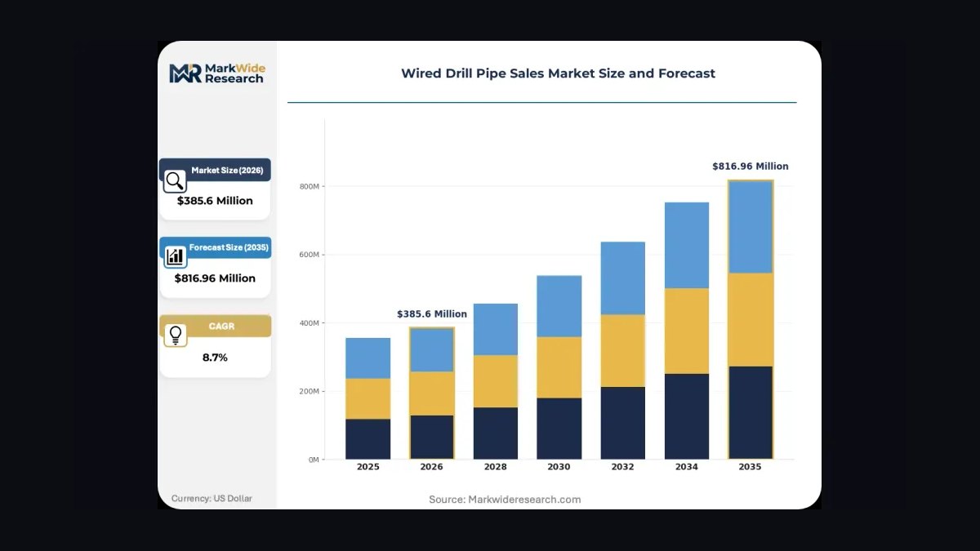The height and width of the screenshot is (551, 980).
Task: Click the bar chart Forecast Size icon
Action: coord(175,256)
